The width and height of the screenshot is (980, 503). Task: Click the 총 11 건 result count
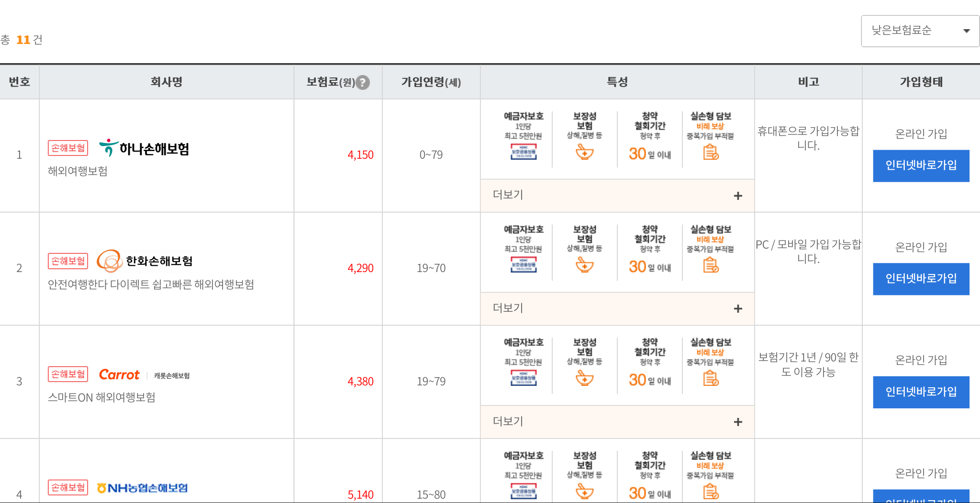tap(22, 40)
